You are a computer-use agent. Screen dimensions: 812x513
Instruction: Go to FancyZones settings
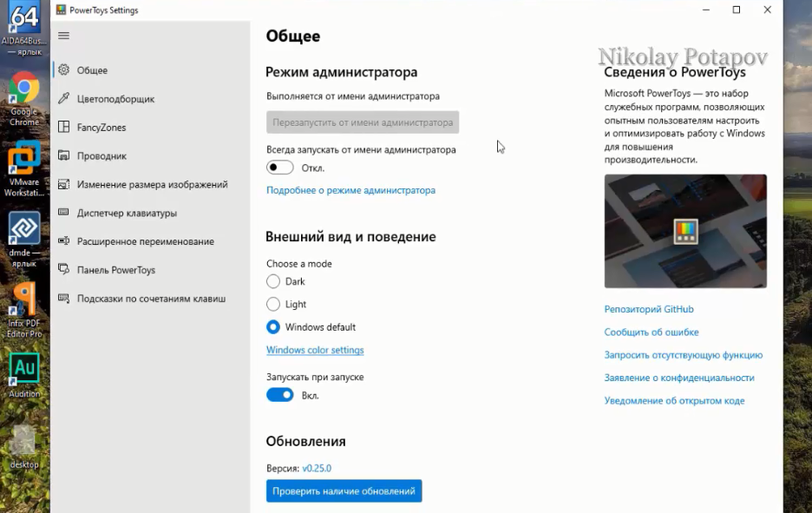coord(150,127)
